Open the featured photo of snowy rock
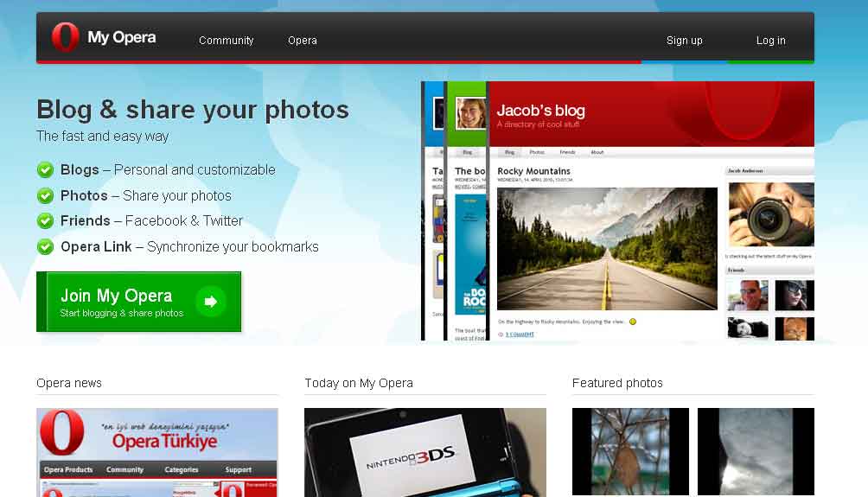 click(756, 451)
